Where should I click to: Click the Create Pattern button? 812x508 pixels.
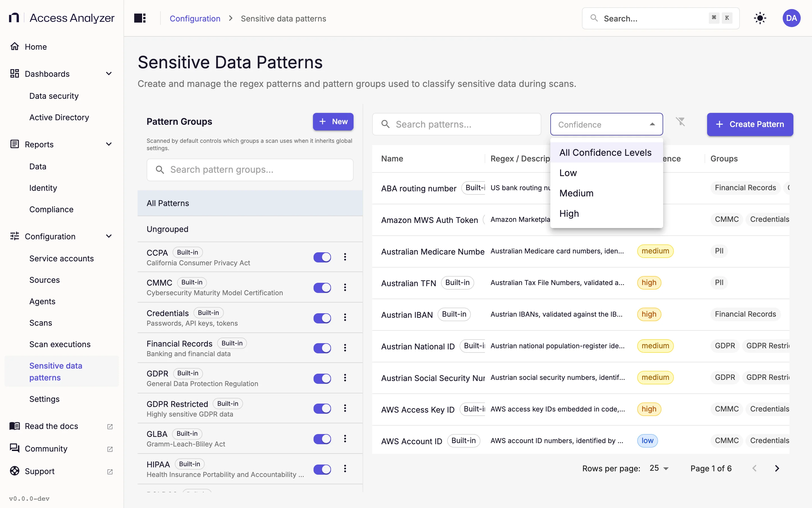750,124
